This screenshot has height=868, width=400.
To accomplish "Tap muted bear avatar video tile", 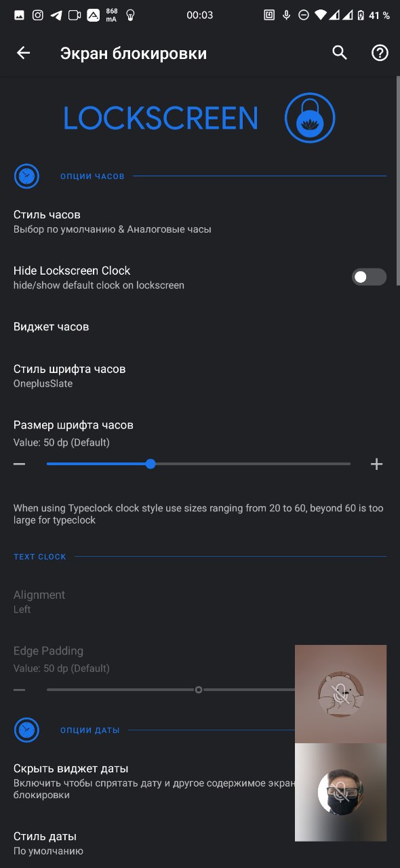I will (x=340, y=694).
